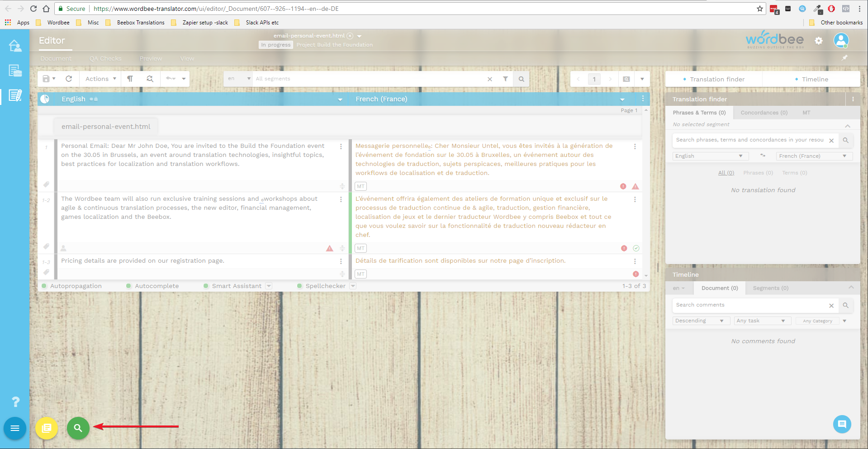Click the yellow notes floating button
The width and height of the screenshot is (868, 449).
(x=47, y=428)
